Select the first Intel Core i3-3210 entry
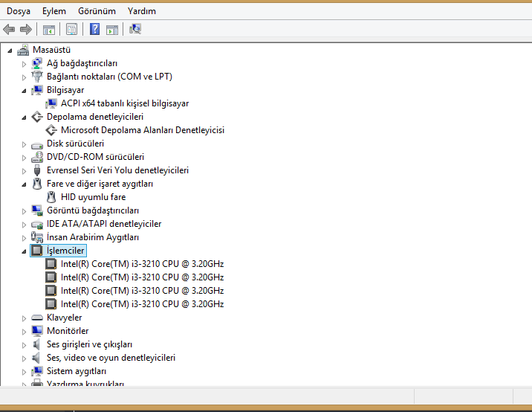The height and width of the screenshot is (412, 532). (142, 264)
